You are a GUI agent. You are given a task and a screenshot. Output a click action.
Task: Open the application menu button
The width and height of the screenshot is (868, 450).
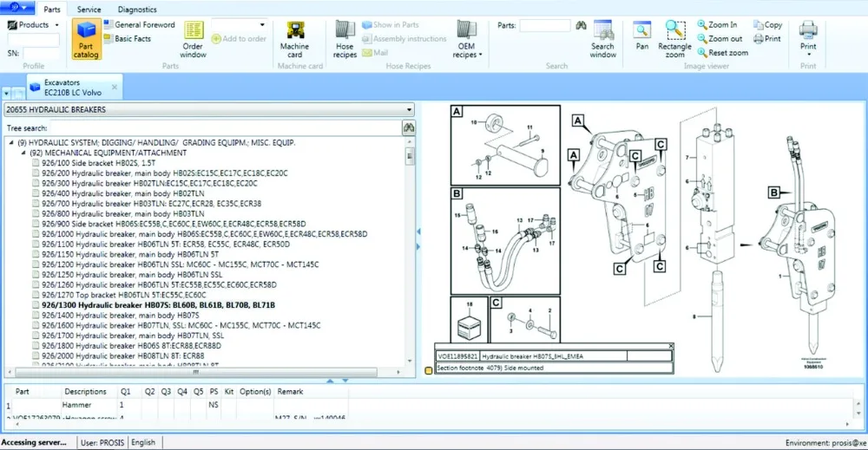(x=17, y=7)
